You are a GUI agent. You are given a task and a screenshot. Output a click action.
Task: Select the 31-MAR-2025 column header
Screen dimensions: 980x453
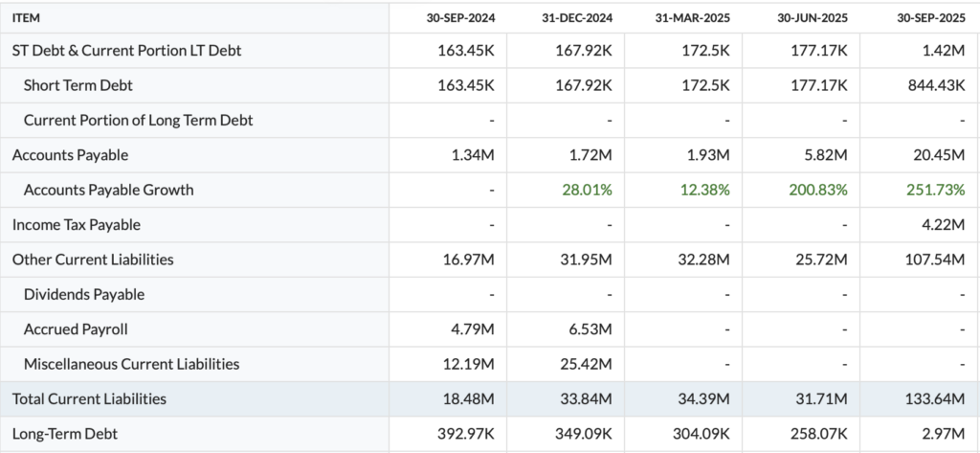click(x=695, y=17)
